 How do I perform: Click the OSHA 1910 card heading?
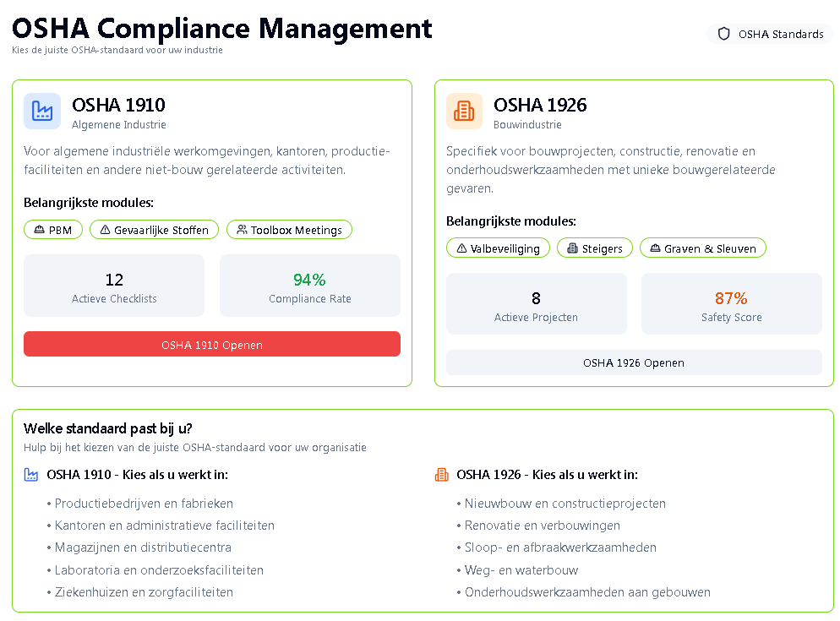(118, 105)
